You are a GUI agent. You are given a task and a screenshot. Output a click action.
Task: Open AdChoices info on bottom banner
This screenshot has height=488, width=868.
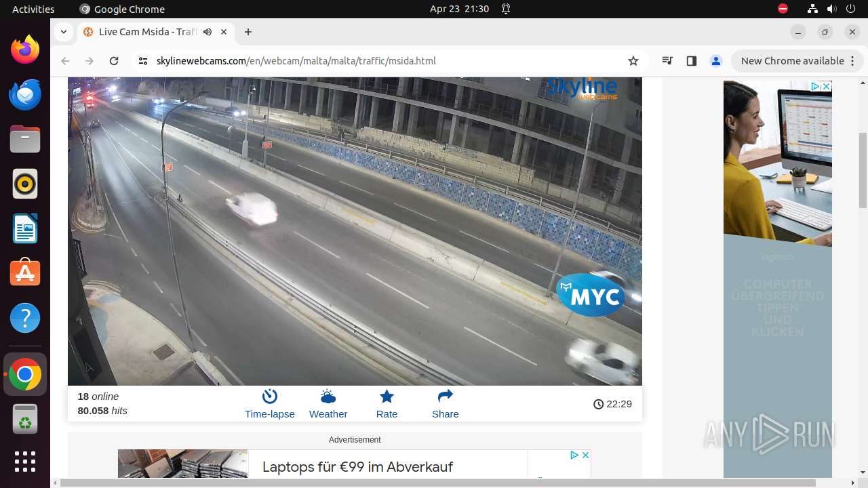point(574,455)
